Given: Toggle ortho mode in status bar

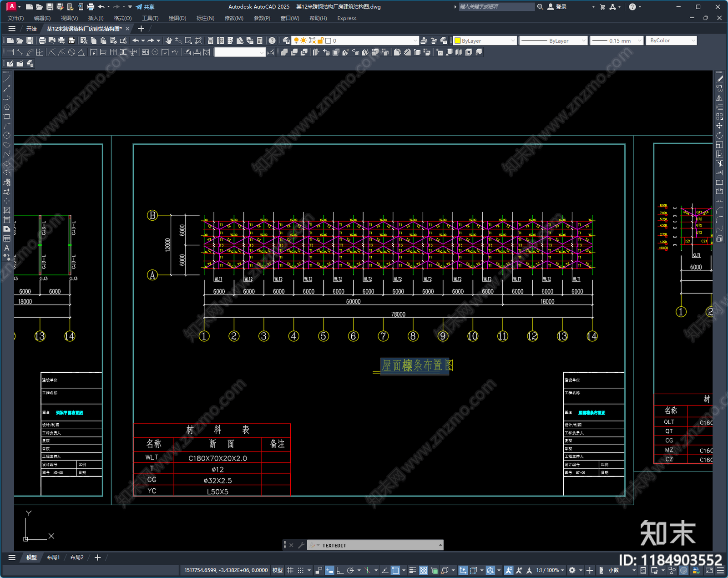Looking at the screenshot, I should tap(340, 570).
